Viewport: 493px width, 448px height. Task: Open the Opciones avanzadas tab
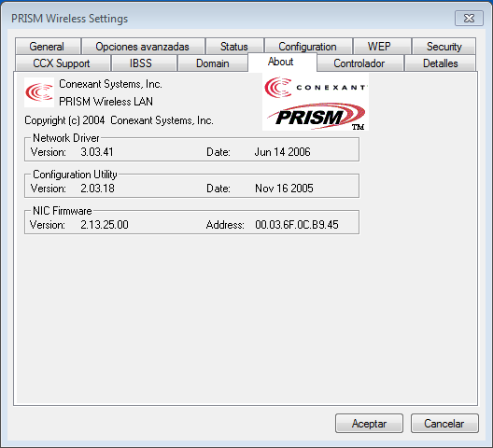click(143, 47)
